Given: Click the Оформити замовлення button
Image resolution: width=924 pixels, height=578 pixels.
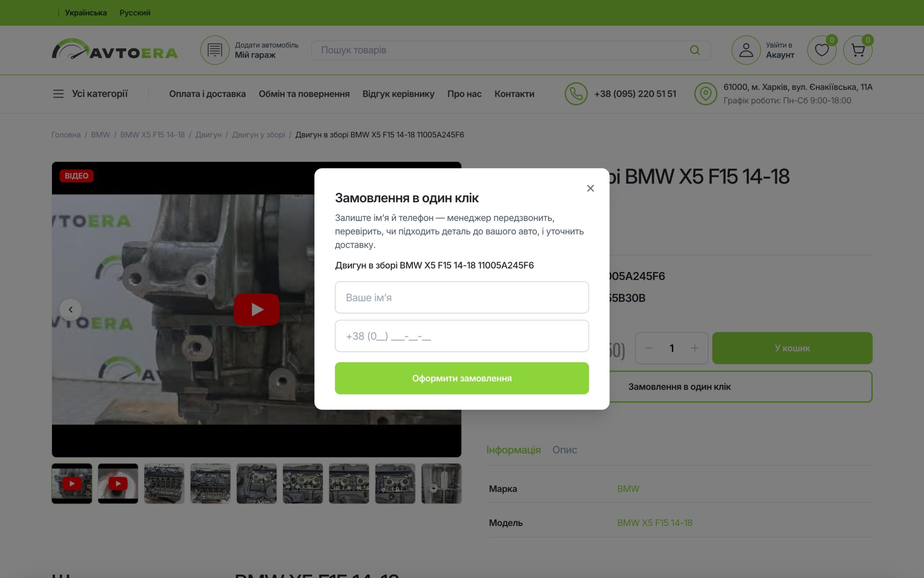Looking at the screenshot, I should (462, 378).
